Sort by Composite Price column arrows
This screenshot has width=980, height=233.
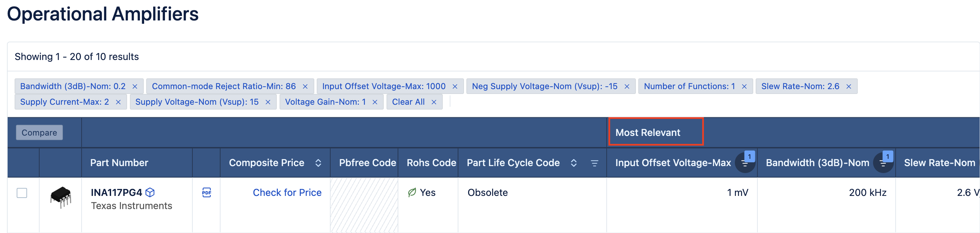pos(318,163)
